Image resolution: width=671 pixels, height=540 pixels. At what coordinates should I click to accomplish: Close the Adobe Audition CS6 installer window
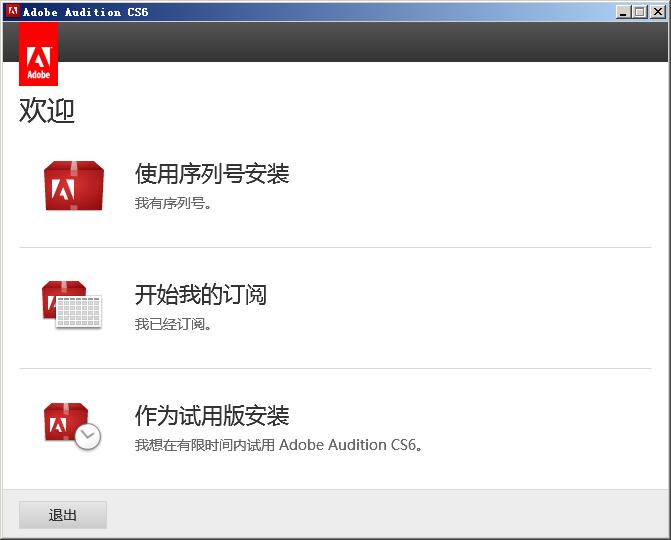click(658, 12)
